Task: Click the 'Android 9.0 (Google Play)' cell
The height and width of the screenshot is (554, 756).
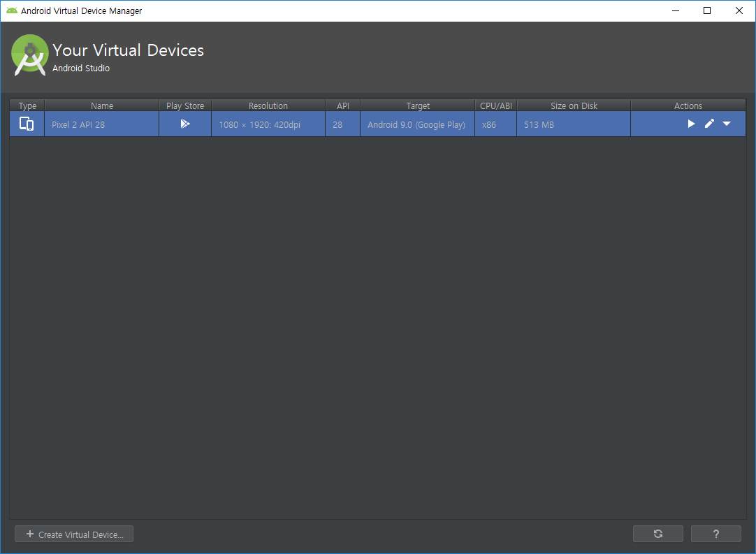Action: 418,124
